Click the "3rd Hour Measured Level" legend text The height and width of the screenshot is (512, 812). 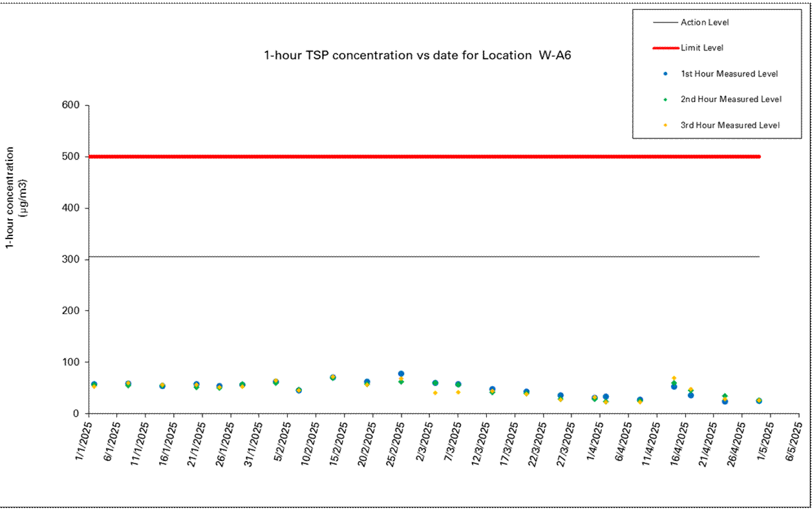730,125
